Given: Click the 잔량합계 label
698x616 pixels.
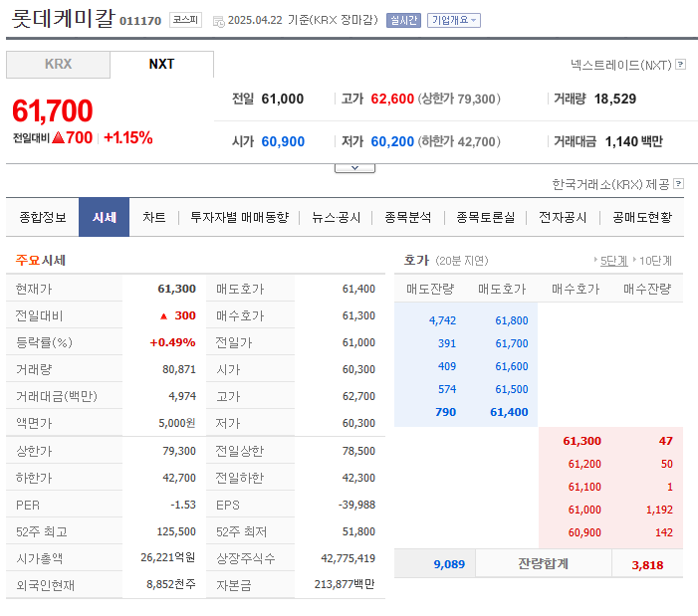Looking at the screenshot, I should pyautogui.click(x=543, y=564).
